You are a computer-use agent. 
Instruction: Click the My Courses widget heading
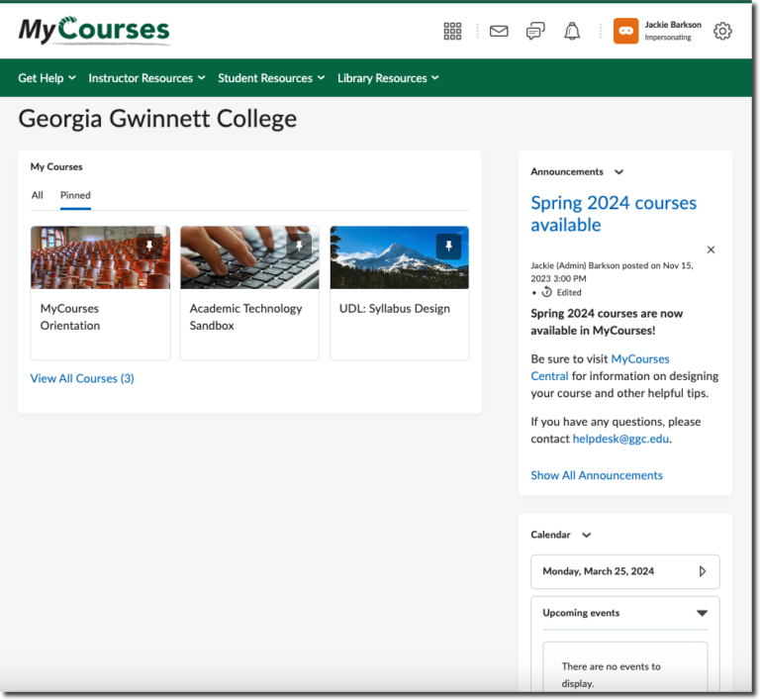click(56, 167)
